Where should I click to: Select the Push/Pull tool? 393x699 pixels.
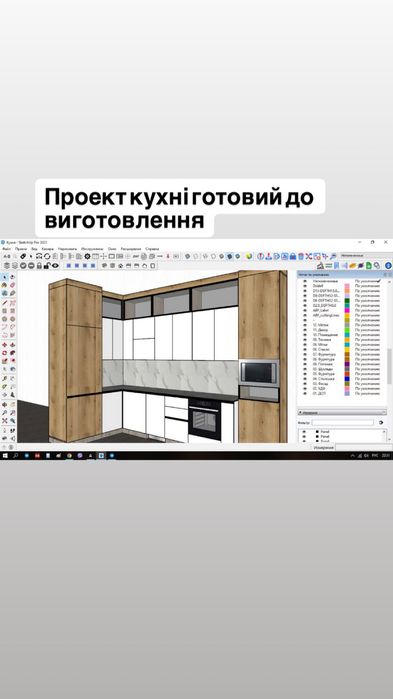pos(12,345)
